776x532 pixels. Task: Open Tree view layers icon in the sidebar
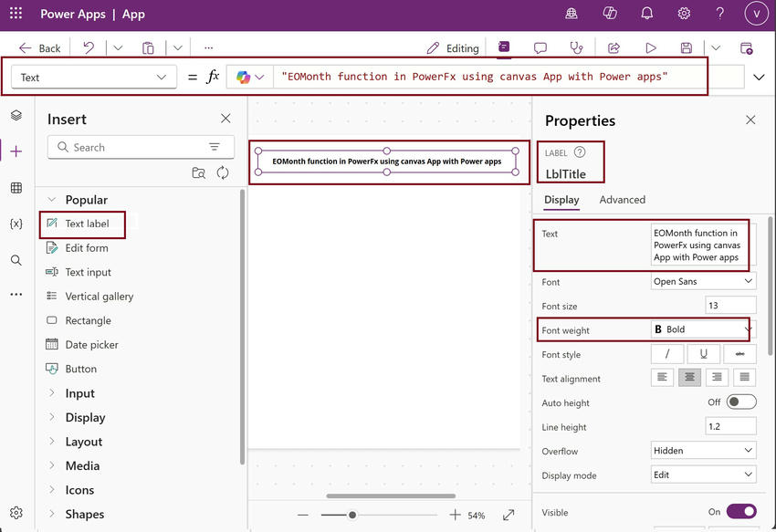pyautogui.click(x=16, y=115)
